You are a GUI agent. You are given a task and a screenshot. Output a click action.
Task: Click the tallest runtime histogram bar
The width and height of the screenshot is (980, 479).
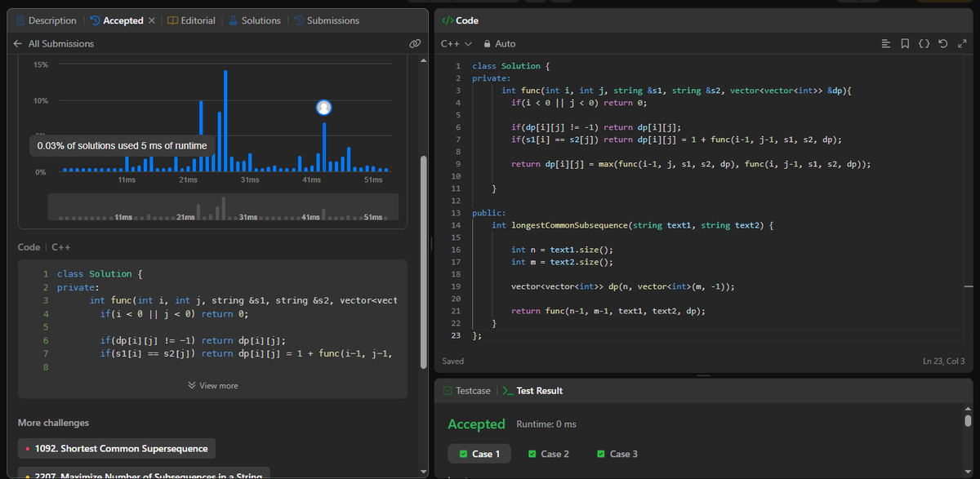click(225, 121)
